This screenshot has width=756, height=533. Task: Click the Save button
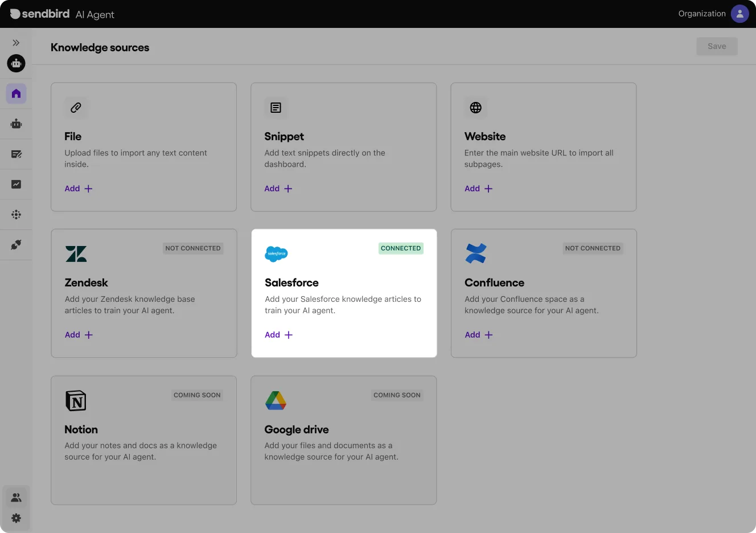click(x=717, y=47)
